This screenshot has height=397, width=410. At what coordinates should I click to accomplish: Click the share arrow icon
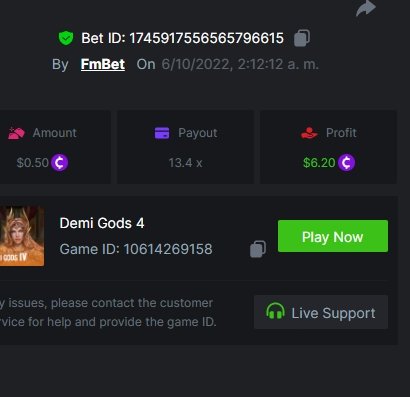tap(366, 8)
